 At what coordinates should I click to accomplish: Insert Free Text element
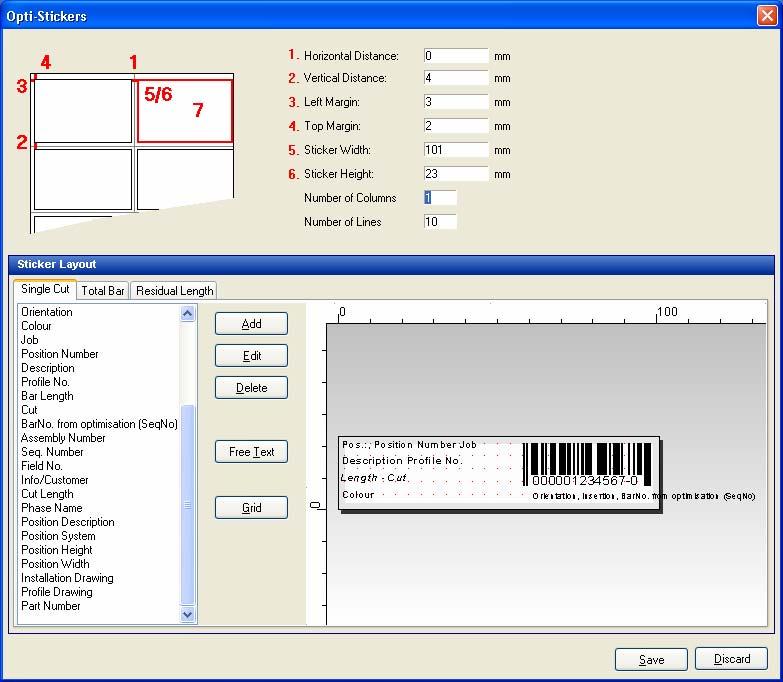(x=251, y=452)
